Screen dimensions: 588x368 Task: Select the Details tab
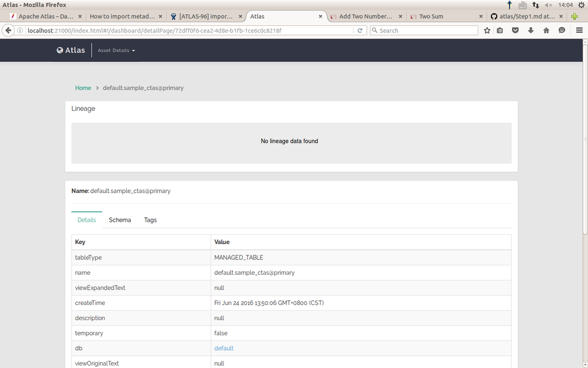tap(87, 220)
